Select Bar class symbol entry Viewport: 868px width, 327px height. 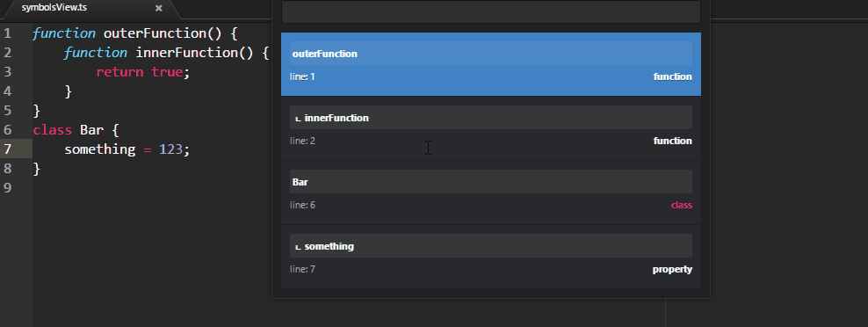490,193
